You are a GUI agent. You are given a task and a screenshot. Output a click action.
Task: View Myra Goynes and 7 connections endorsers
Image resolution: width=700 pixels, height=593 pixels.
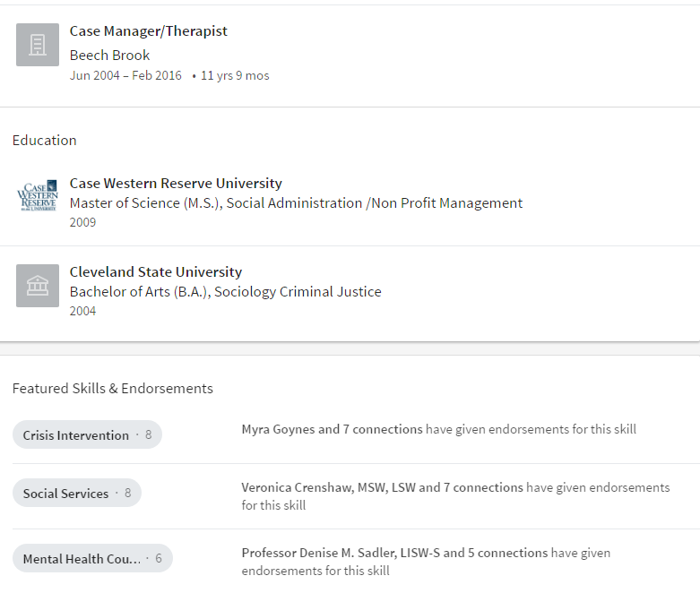(332, 429)
